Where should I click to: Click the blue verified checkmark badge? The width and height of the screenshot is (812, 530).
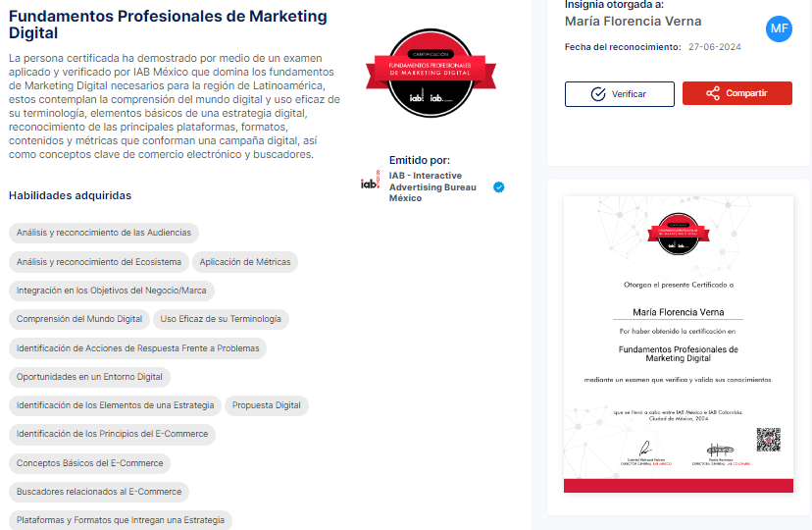click(499, 187)
